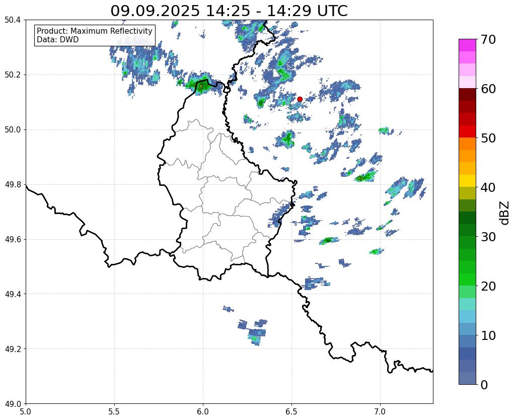Click the dBZ colorbar axis label
The height and width of the screenshot is (420, 515).
pyautogui.click(x=505, y=213)
